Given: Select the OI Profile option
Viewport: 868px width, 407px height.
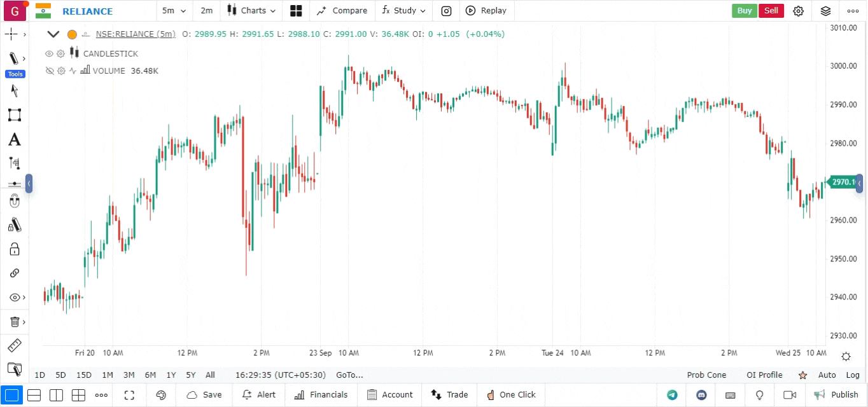Looking at the screenshot, I should pyautogui.click(x=764, y=375).
